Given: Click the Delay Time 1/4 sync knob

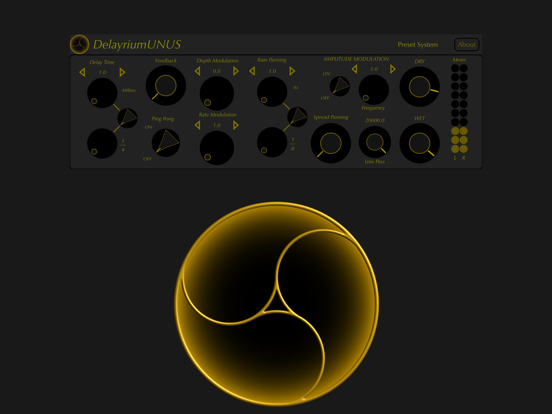Looking at the screenshot, I should coord(102,143).
